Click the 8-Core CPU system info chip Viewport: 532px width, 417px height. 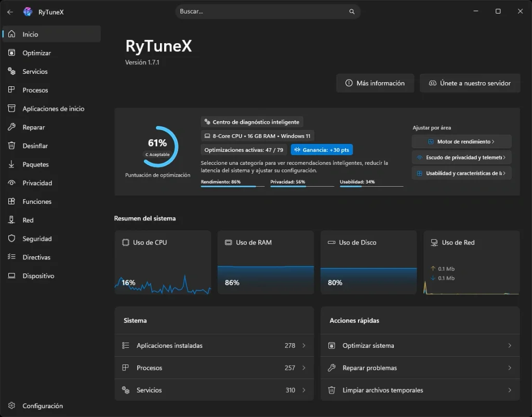coord(257,136)
